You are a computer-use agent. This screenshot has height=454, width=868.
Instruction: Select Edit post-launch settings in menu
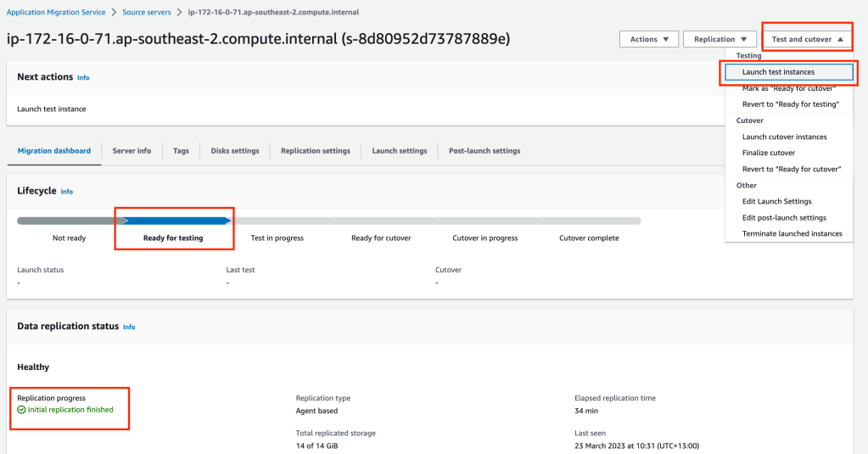click(x=784, y=217)
